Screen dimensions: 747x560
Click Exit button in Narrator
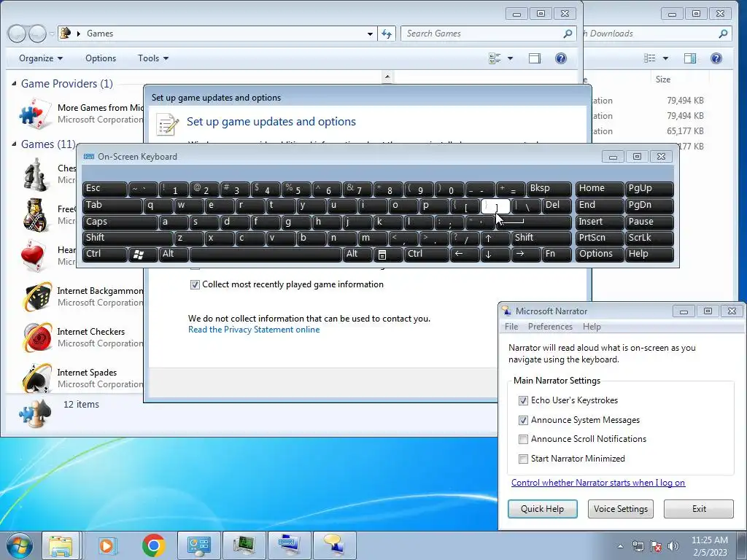click(x=699, y=508)
